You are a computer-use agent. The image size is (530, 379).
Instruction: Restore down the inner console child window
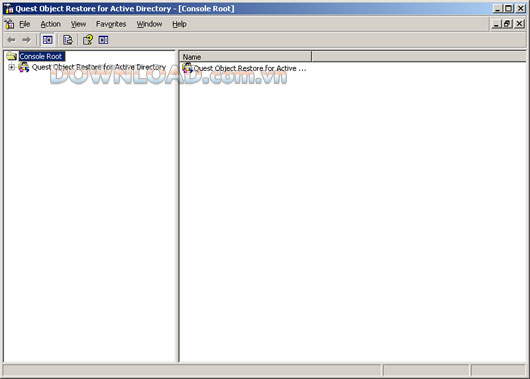pos(507,24)
